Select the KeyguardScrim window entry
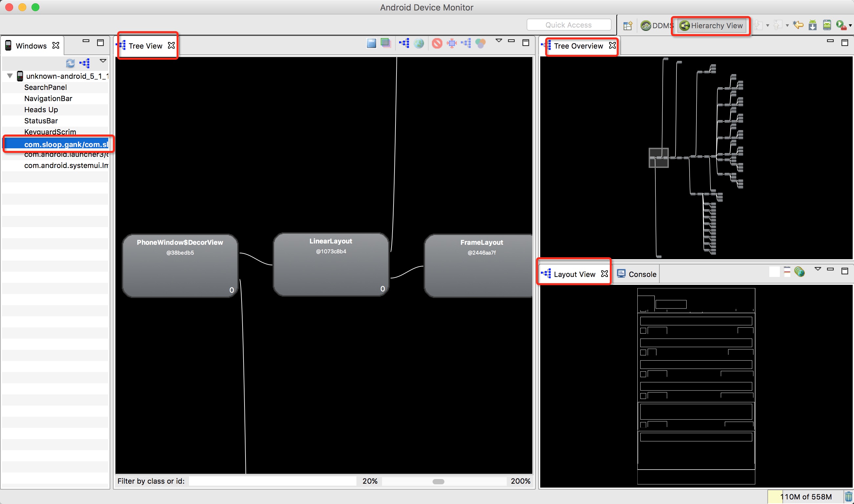854x504 pixels. click(55, 132)
